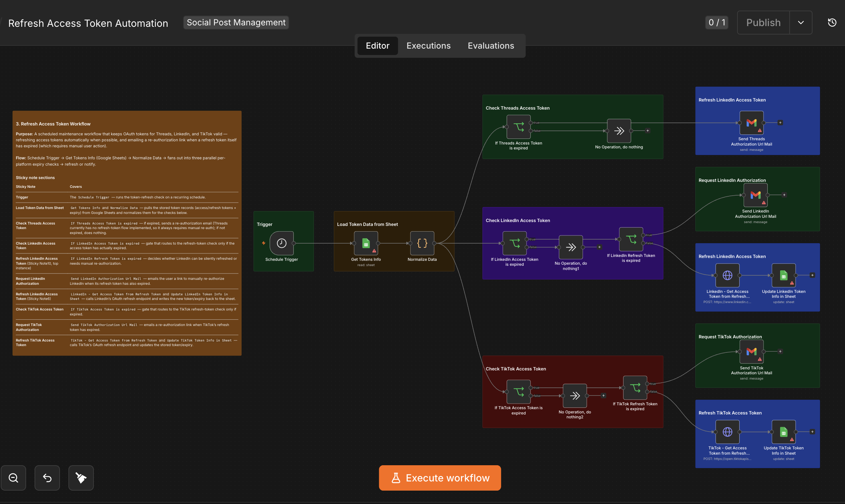The width and height of the screenshot is (845, 504).
Task: Select If TikTok Access Token is expired node
Action: click(518, 392)
